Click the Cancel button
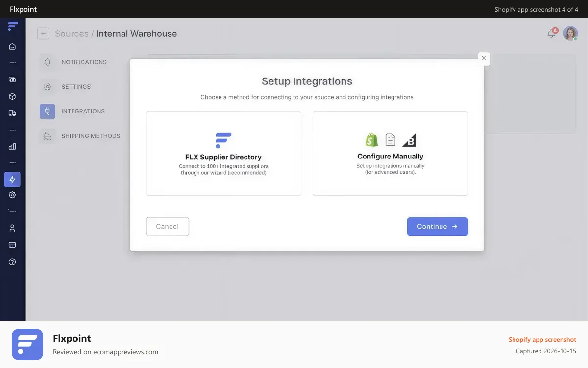 (x=168, y=226)
